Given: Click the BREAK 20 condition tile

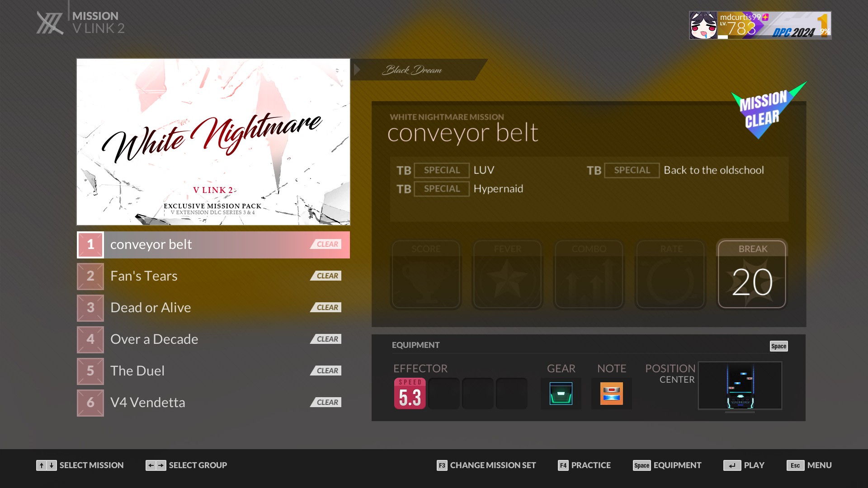Looking at the screenshot, I should coord(752,274).
